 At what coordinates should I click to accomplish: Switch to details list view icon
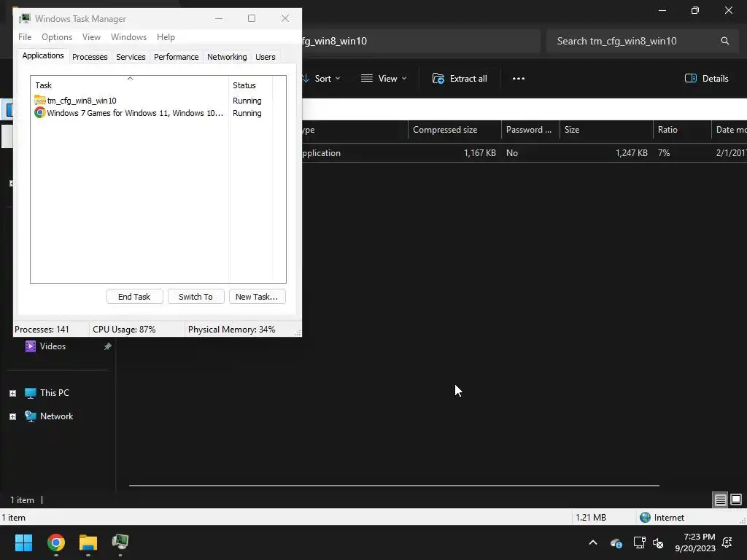(x=720, y=499)
